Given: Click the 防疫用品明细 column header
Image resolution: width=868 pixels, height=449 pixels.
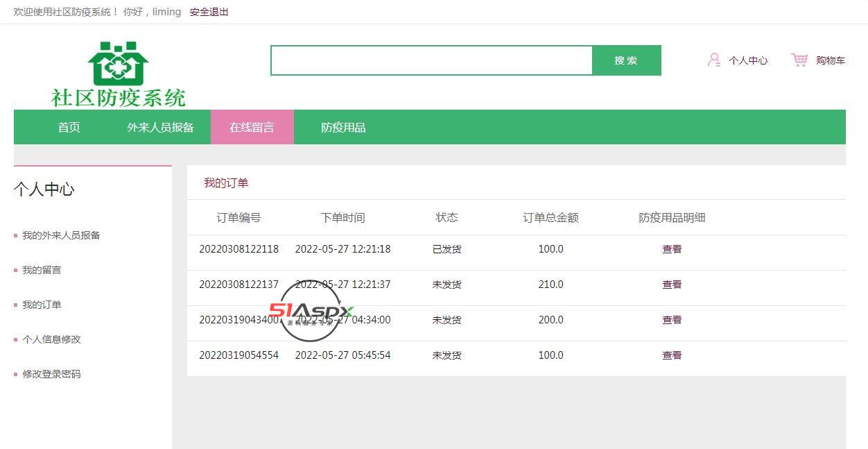Looking at the screenshot, I should point(672,217).
